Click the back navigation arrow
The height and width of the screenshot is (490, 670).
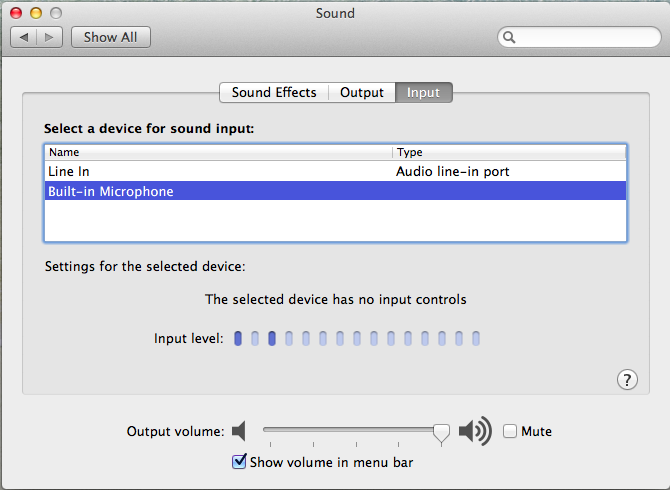click(24, 37)
